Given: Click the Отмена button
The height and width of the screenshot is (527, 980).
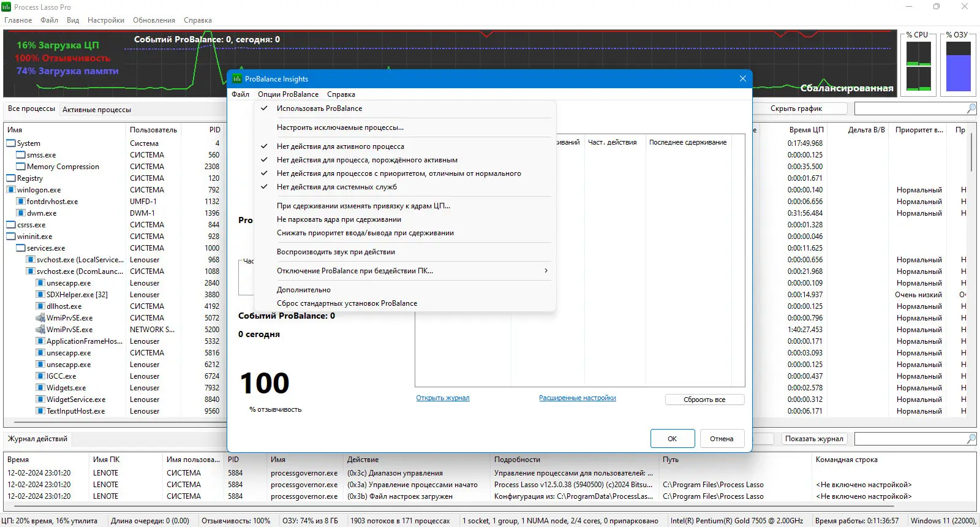Looking at the screenshot, I should 722,439.
